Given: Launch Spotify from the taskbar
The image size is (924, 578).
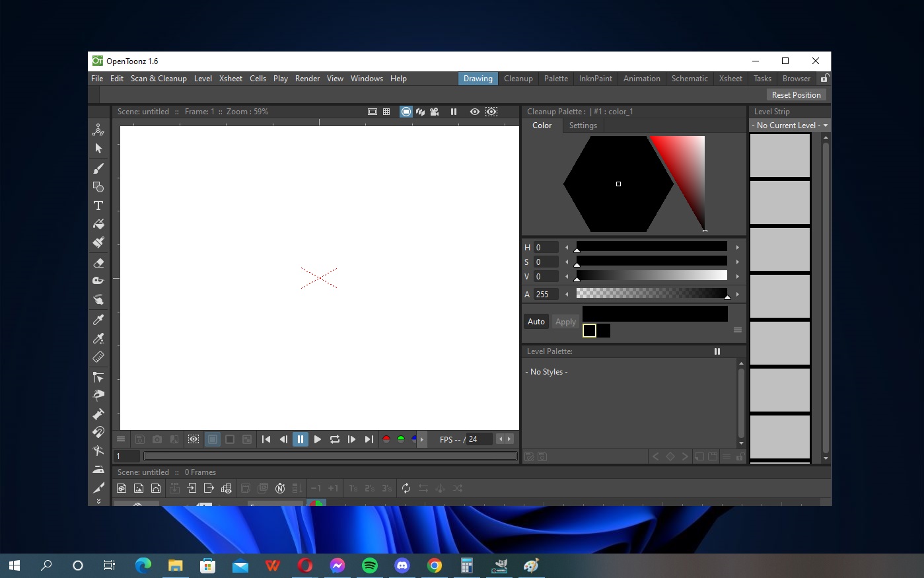Looking at the screenshot, I should tap(370, 565).
